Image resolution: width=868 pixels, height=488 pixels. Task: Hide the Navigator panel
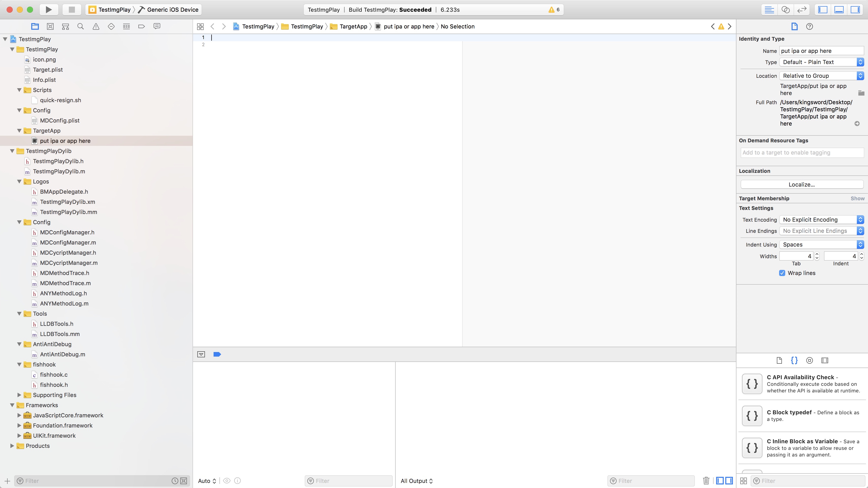823,9
